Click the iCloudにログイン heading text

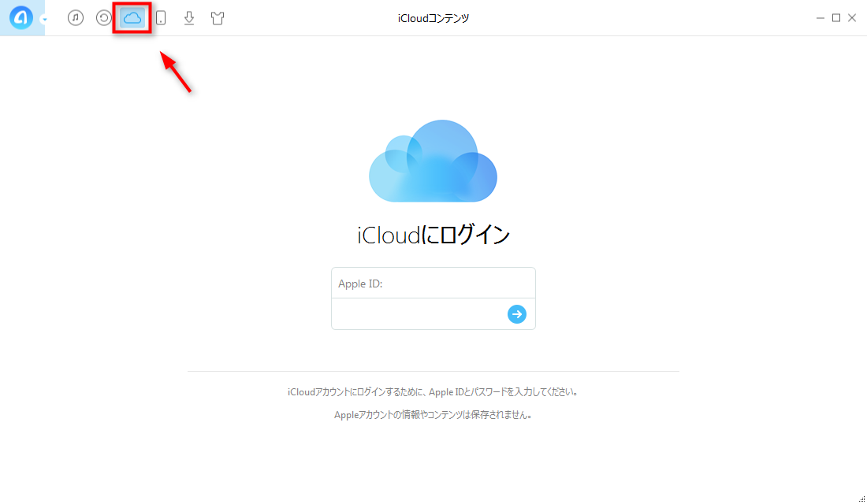coord(433,235)
